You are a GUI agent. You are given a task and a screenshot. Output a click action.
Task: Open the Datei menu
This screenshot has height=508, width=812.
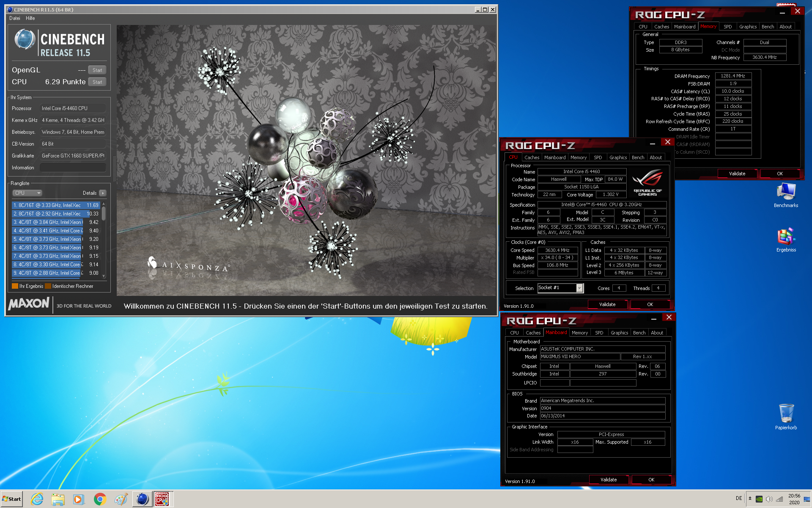pos(15,18)
